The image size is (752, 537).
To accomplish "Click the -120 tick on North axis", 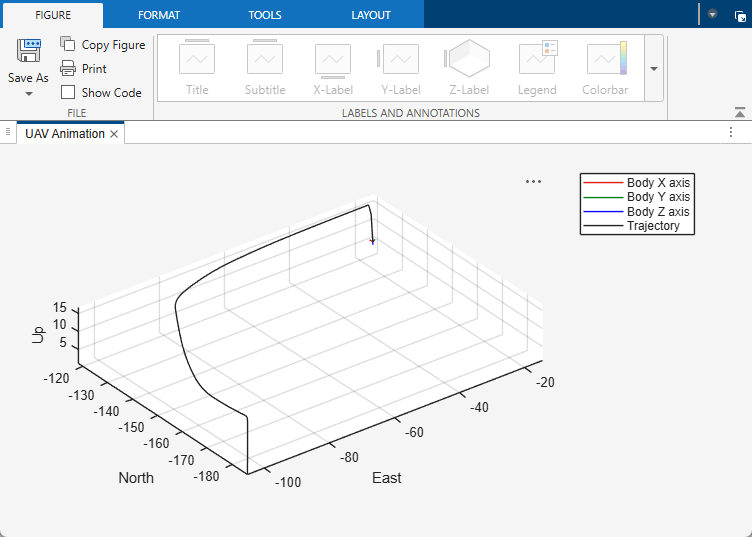I will (x=56, y=379).
